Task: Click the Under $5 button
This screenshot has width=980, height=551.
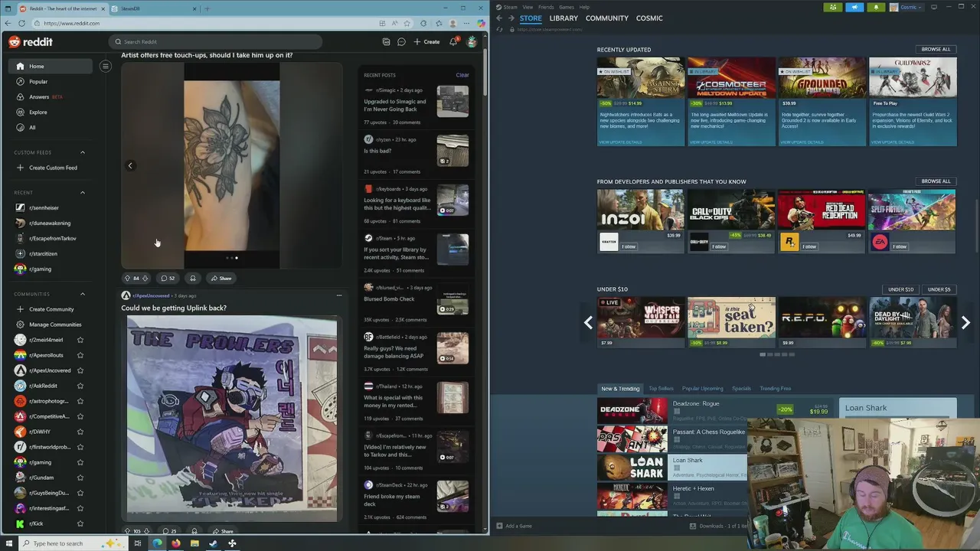Action: [939, 289]
